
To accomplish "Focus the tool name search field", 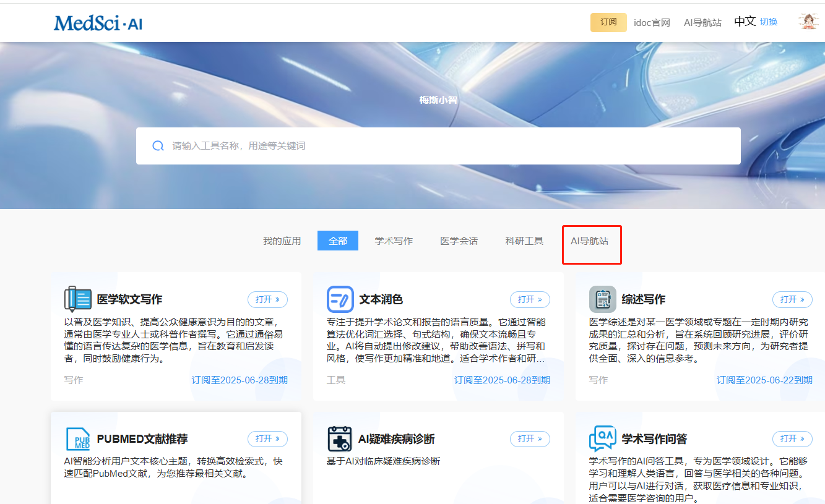I will [x=438, y=146].
